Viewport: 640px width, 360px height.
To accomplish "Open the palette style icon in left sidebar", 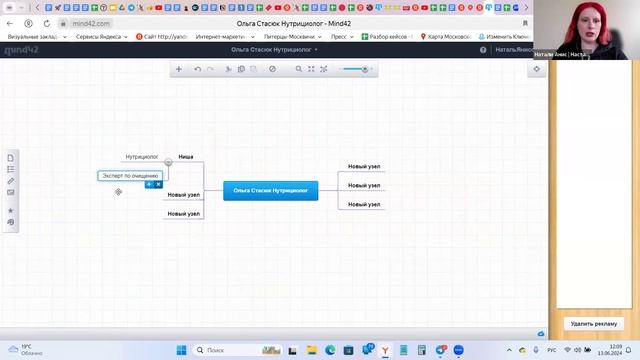I will click(11, 222).
